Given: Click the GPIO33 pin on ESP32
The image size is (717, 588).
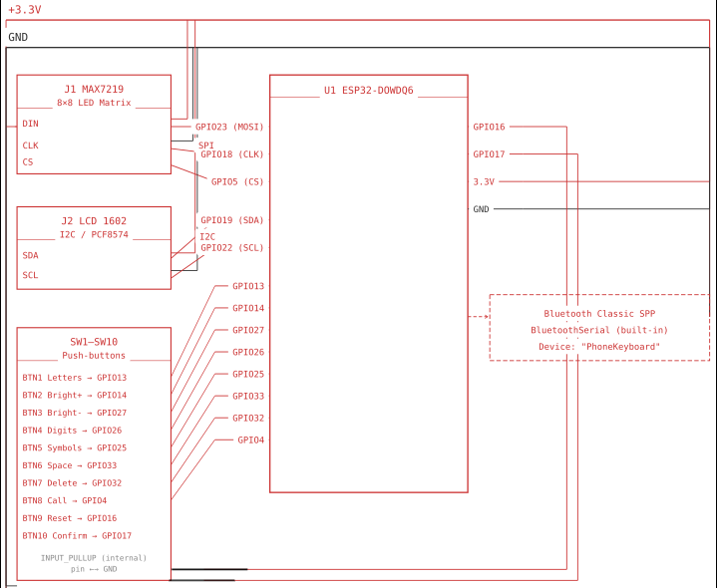Looking at the screenshot, I should [248, 396].
